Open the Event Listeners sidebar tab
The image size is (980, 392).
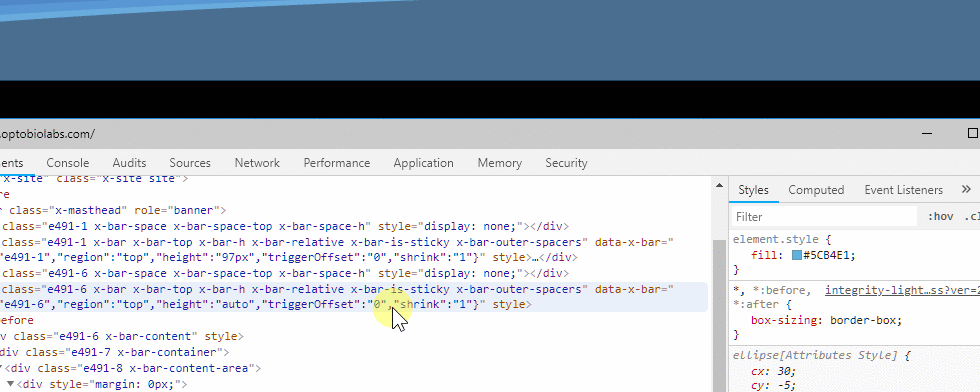(x=903, y=190)
